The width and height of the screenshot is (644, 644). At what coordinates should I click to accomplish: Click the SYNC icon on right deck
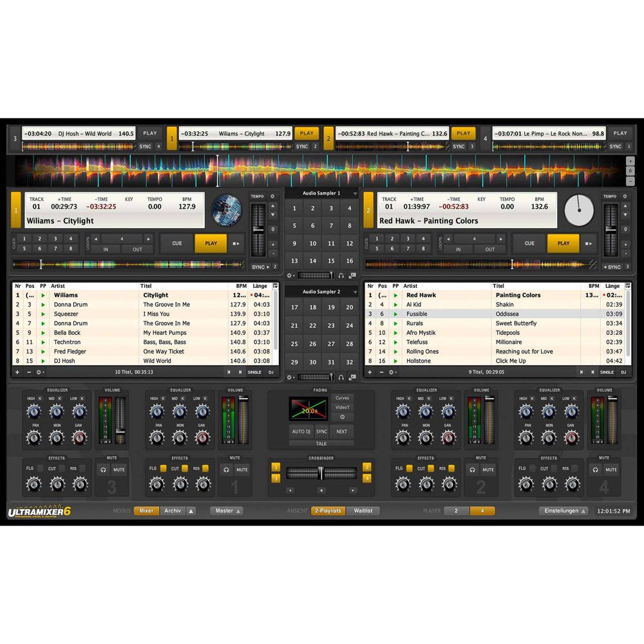[612, 267]
